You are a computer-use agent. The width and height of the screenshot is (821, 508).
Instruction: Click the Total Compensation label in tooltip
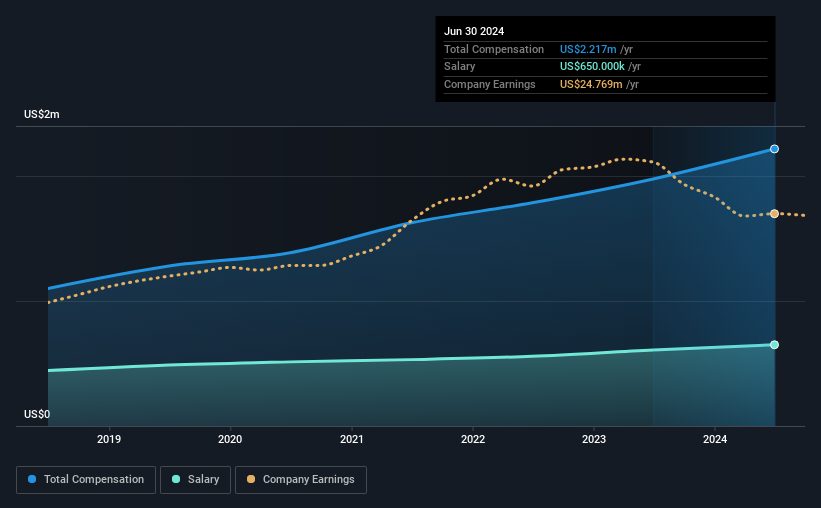coord(494,49)
